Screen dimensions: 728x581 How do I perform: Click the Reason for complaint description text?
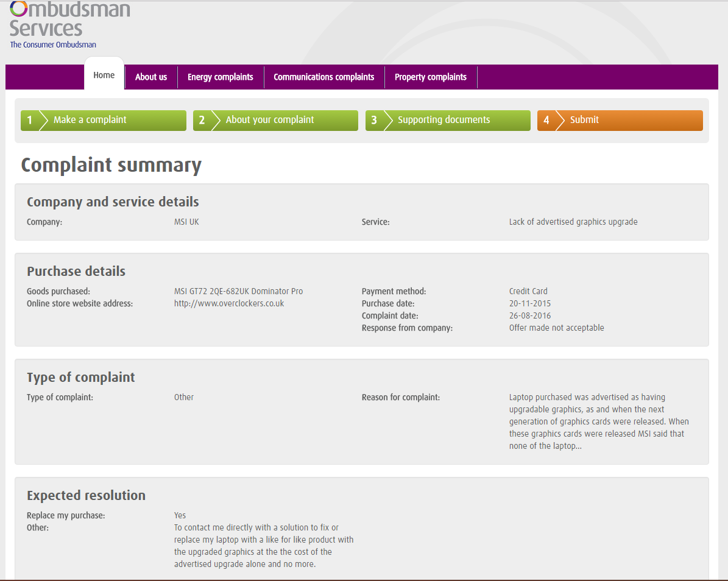[x=599, y=421]
